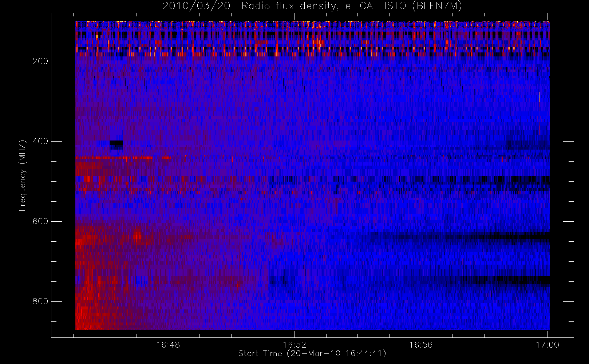589x364 pixels.
Task: Click the plot title "2010/03/20 Radio flux density, e-CALLISTO (BLEN7M)"
Action: coord(312,6)
